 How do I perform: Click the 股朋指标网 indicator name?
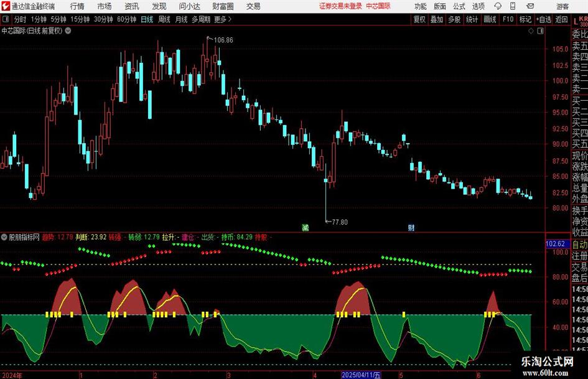coord(24,237)
